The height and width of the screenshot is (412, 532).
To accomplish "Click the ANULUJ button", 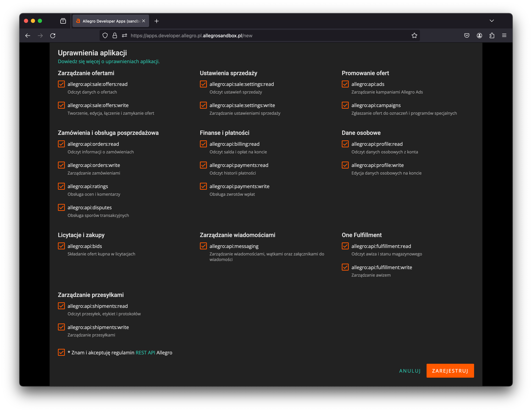I will (410, 371).
